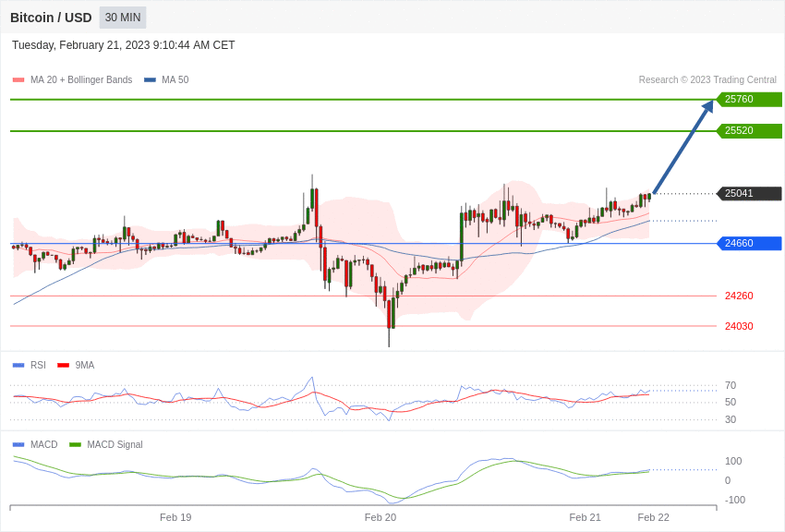Click the Research 2023 Trading Central credit
This screenshot has height=532, width=785.
[x=707, y=80]
